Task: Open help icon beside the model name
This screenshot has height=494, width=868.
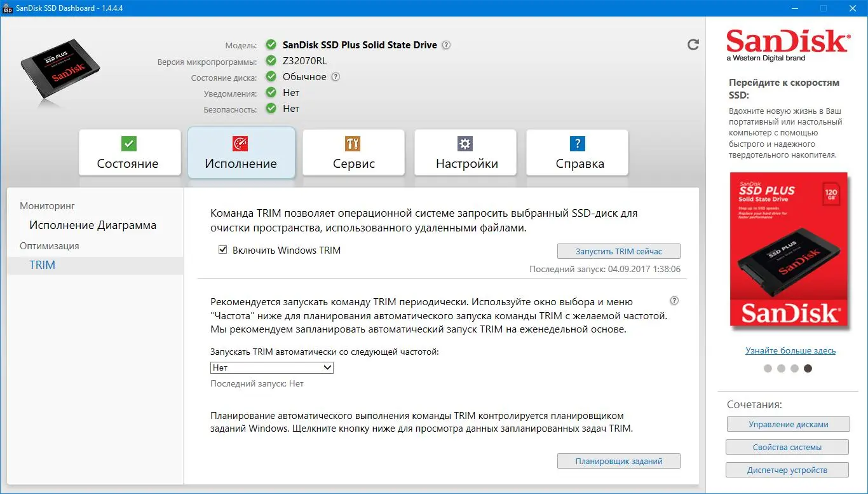Action: click(447, 45)
